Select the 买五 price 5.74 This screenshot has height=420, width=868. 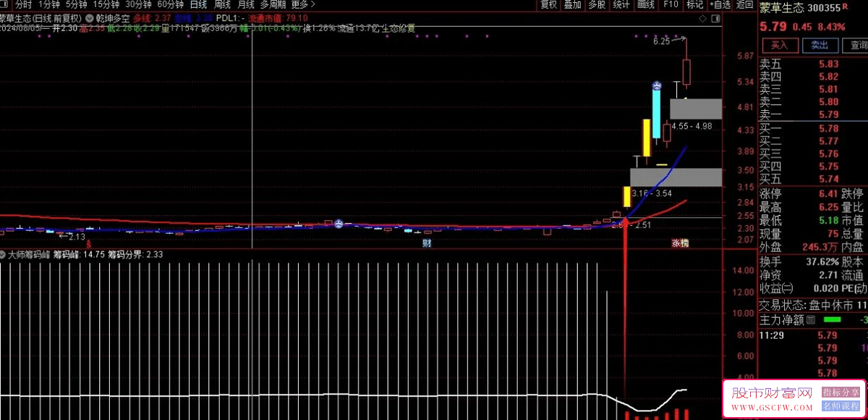[x=828, y=180]
